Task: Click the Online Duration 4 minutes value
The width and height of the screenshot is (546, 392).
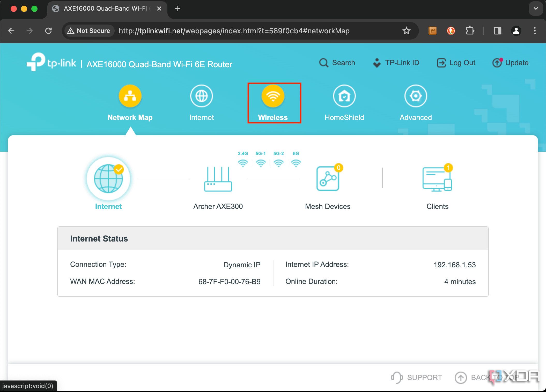Action: pyautogui.click(x=460, y=282)
